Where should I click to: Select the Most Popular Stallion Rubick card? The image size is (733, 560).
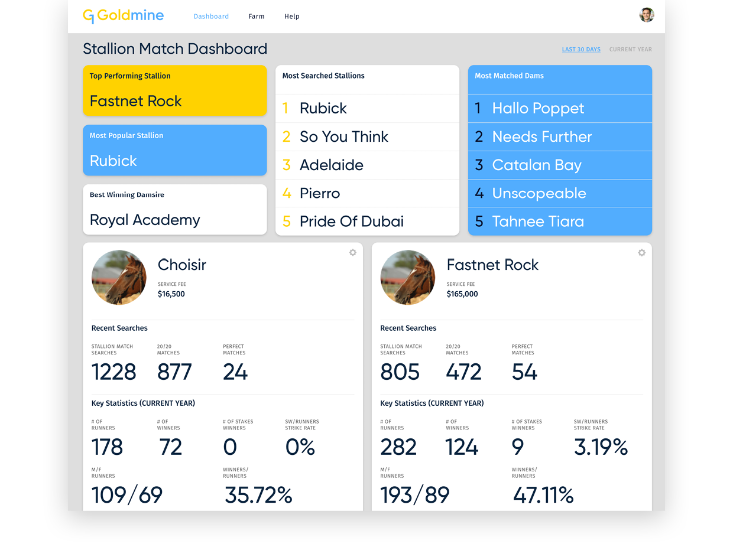pos(175,150)
